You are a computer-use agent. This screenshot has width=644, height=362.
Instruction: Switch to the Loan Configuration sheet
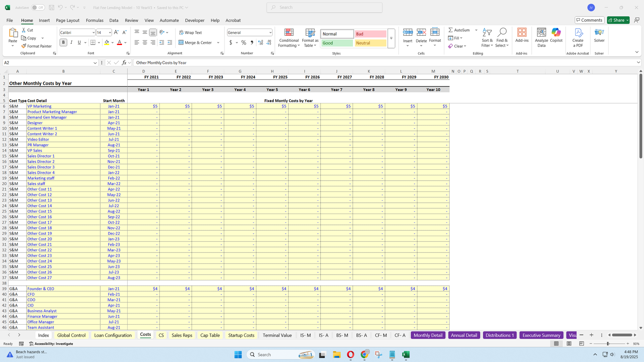pos(113,335)
